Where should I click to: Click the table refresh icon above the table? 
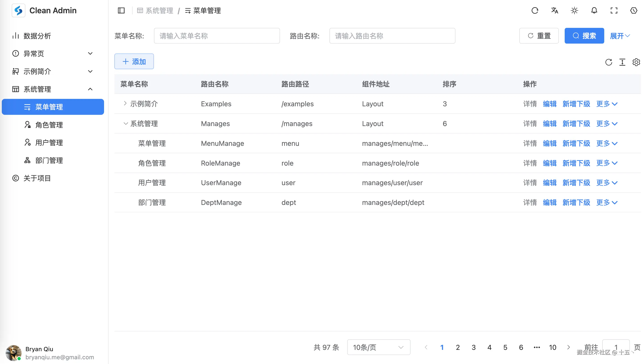click(608, 62)
